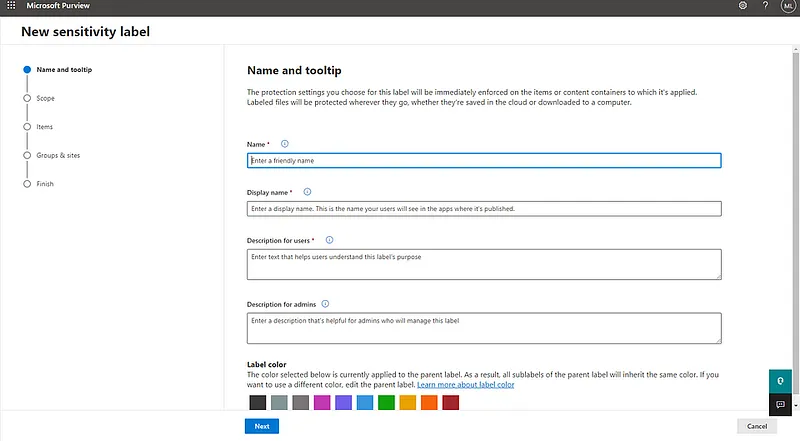The width and height of the screenshot is (800, 441).
Task: Open the ML account avatar
Action: [788, 6]
